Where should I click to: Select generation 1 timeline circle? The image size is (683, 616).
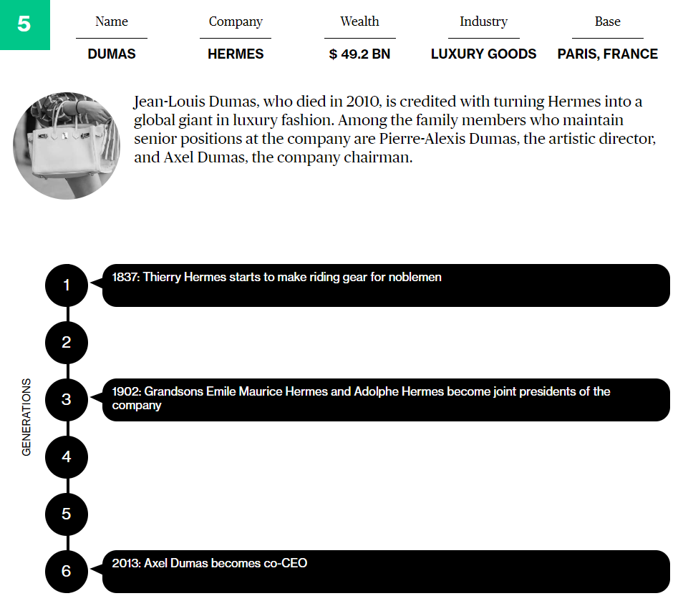click(67, 285)
